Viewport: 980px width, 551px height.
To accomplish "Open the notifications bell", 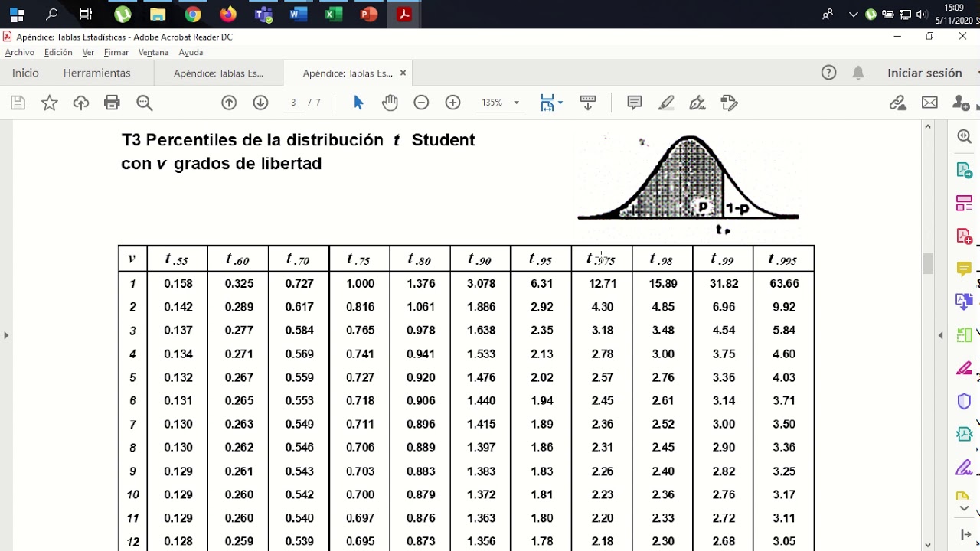I will tap(858, 73).
